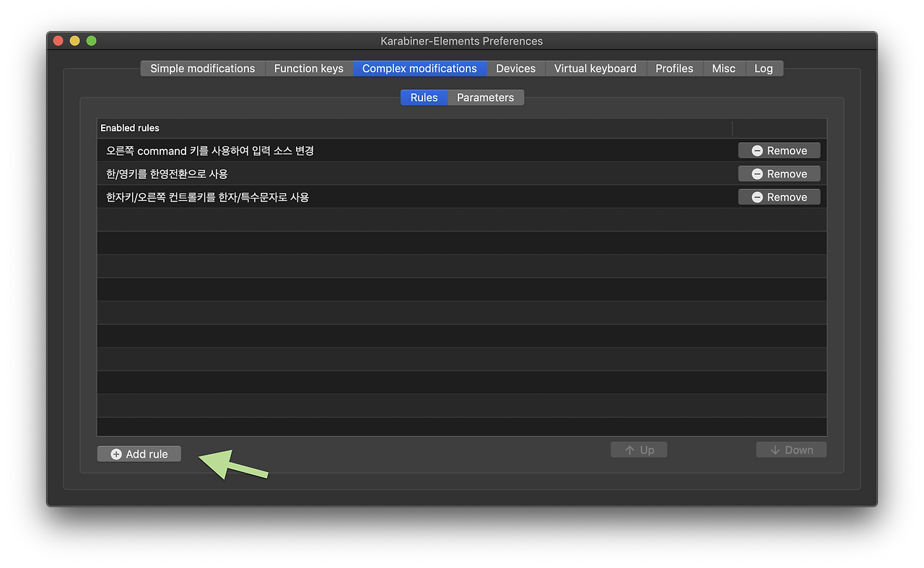Remove the 오른쪽 command 키 rule

tap(779, 151)
